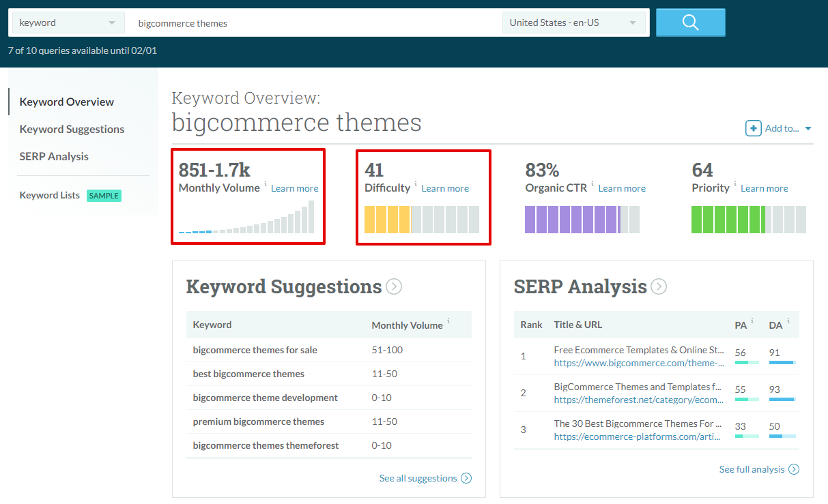Click the info icon beside DA column

tap(788, 321)
